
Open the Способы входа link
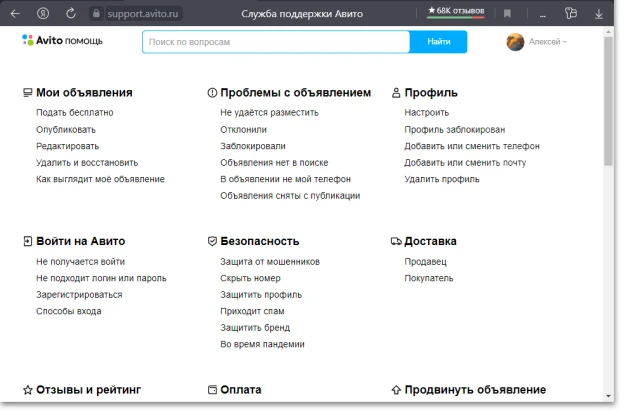(69, 311)
